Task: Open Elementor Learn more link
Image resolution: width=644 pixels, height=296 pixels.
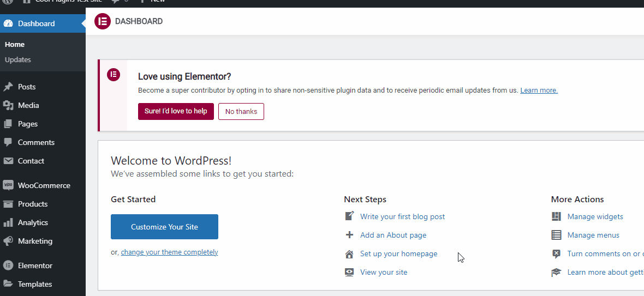Action: tap(539, 90)
